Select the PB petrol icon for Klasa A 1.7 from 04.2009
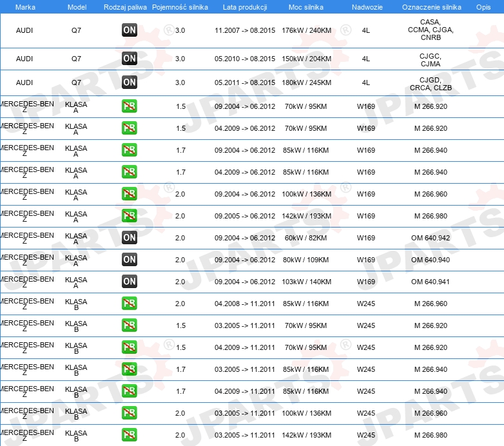 click(x=130, y=172)
